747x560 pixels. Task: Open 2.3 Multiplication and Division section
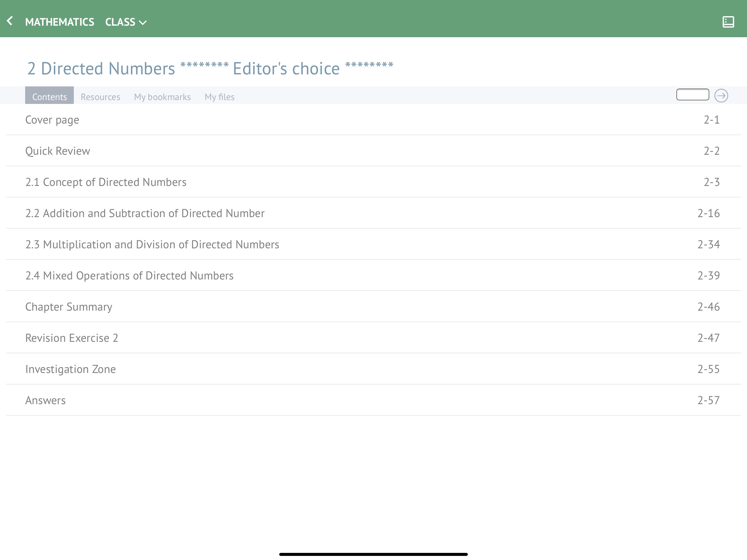[152, 244]
